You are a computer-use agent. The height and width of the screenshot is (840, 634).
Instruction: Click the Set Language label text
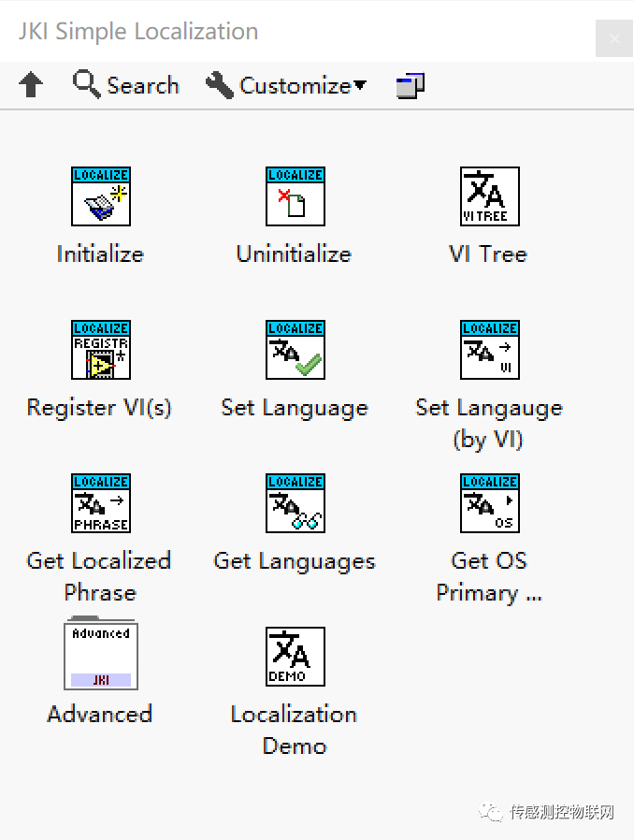point(295,408)
